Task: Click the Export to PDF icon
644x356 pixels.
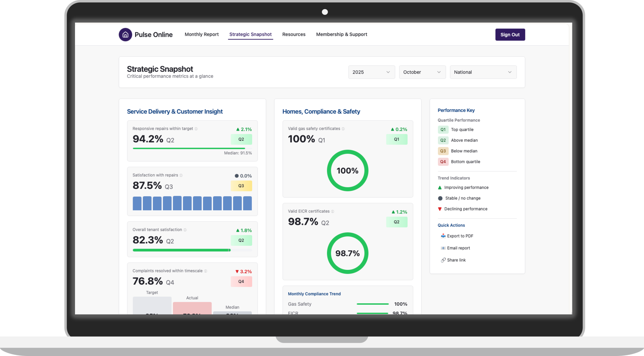Action: point(443,236)
